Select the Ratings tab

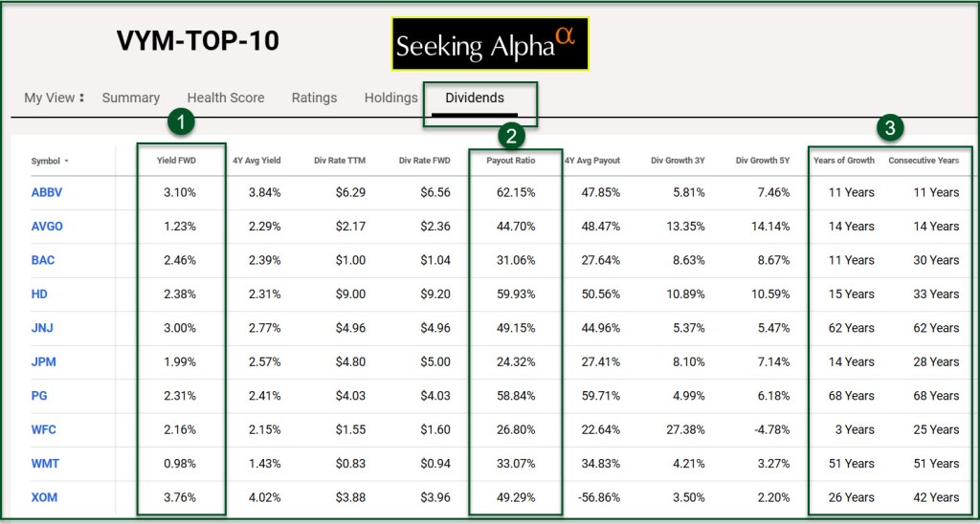(314, 98)
